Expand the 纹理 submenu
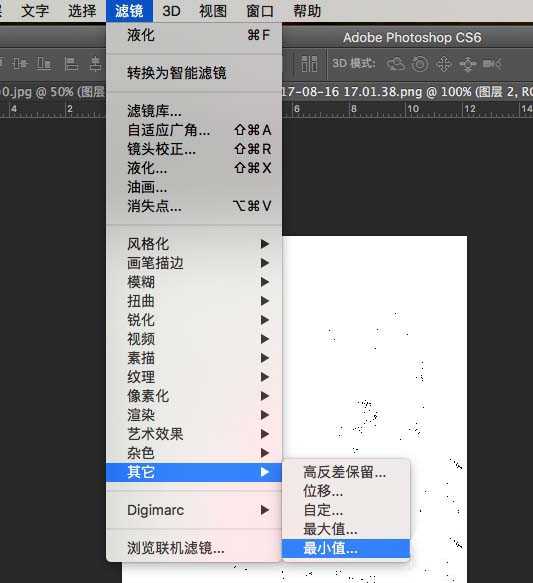 point(194,377)
